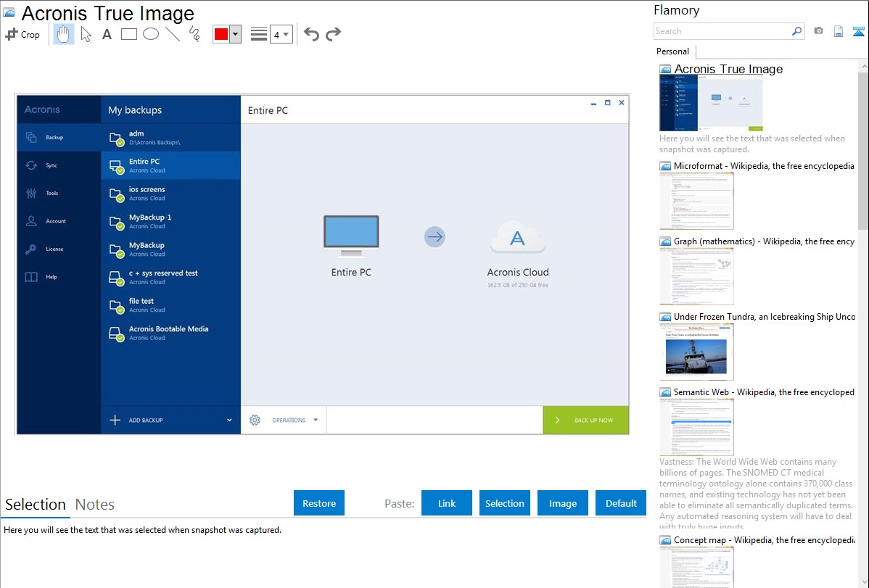Select the c + sys reserved test backup
This screenshot has height=588, width=869.
coord(170,277)
